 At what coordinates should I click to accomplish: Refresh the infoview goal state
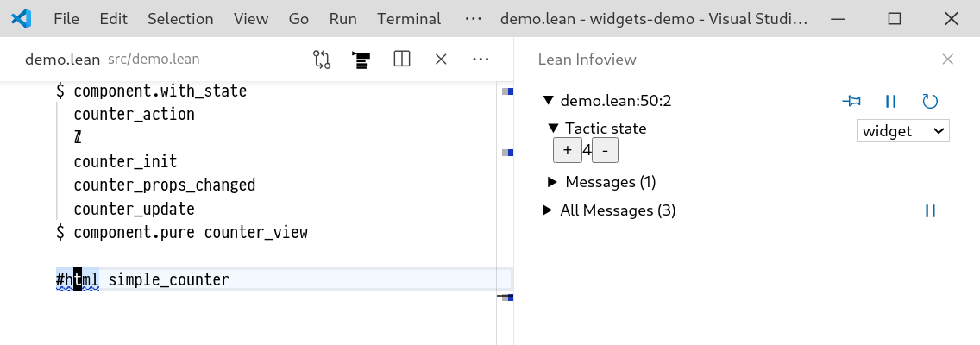930,101
